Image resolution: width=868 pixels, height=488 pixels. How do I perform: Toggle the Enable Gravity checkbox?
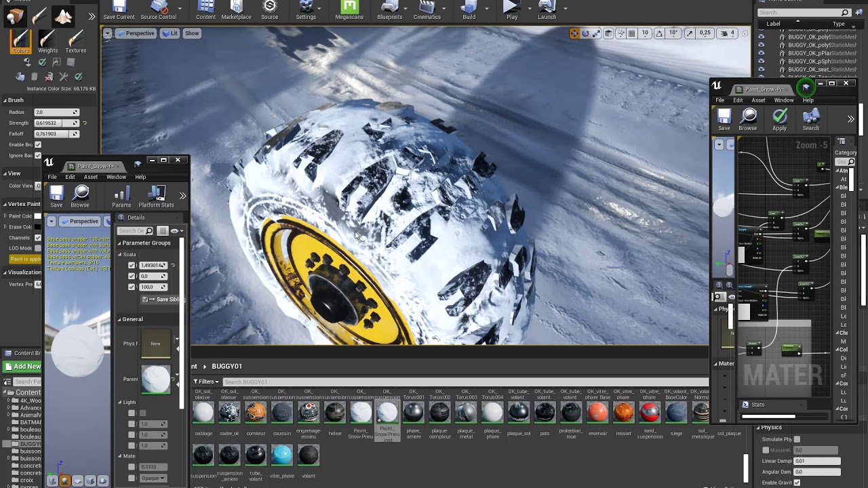click(x=797, y=483)
